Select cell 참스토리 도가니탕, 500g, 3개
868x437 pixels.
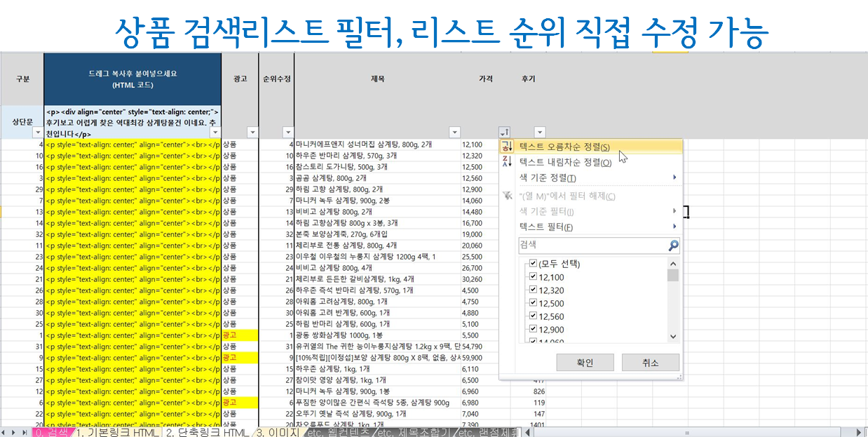coord(377,167)
